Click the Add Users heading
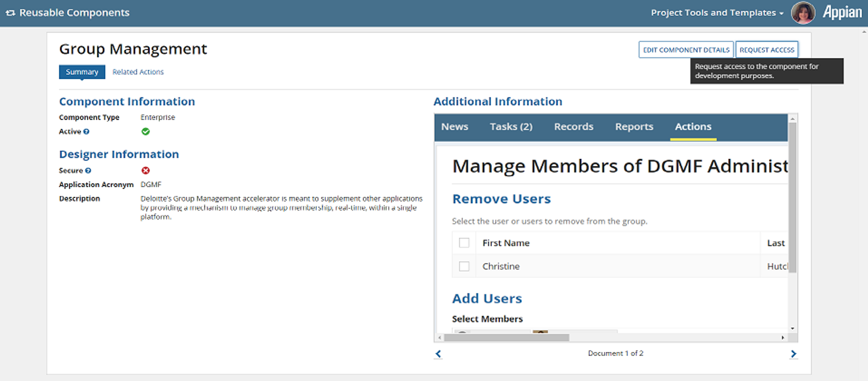The height and width of the screenshot is (381, 868). (487, 299)
